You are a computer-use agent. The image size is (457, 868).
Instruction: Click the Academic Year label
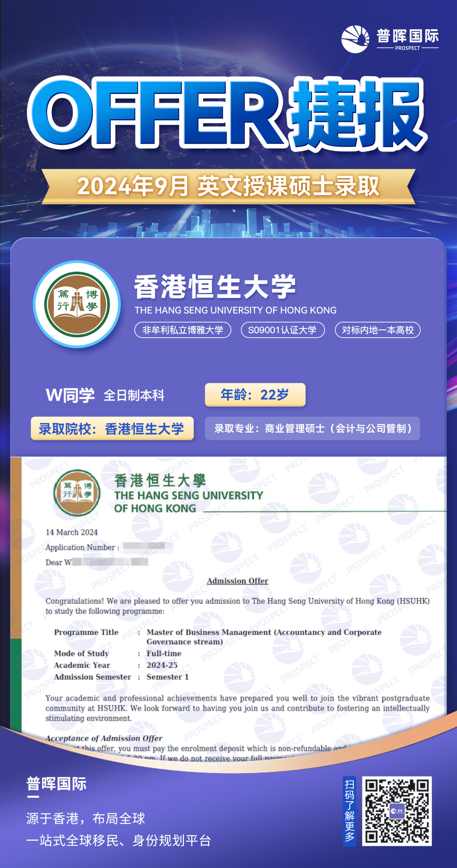tap(82, 665)
